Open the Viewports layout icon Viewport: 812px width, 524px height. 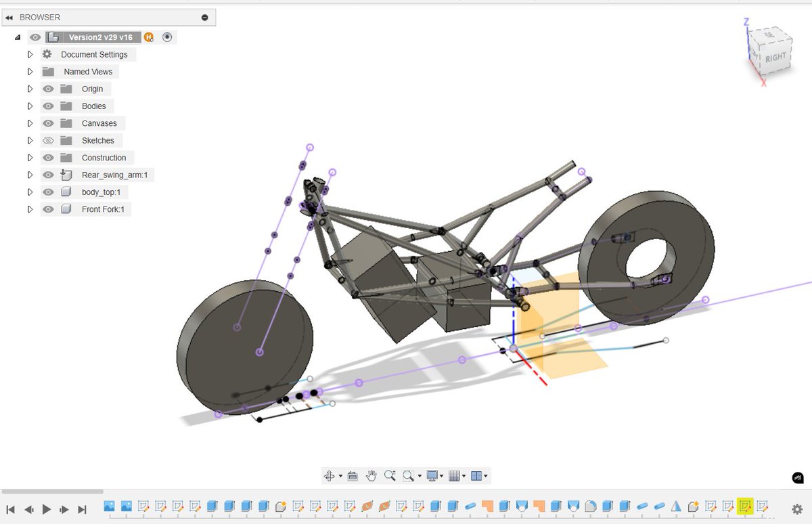477,475
